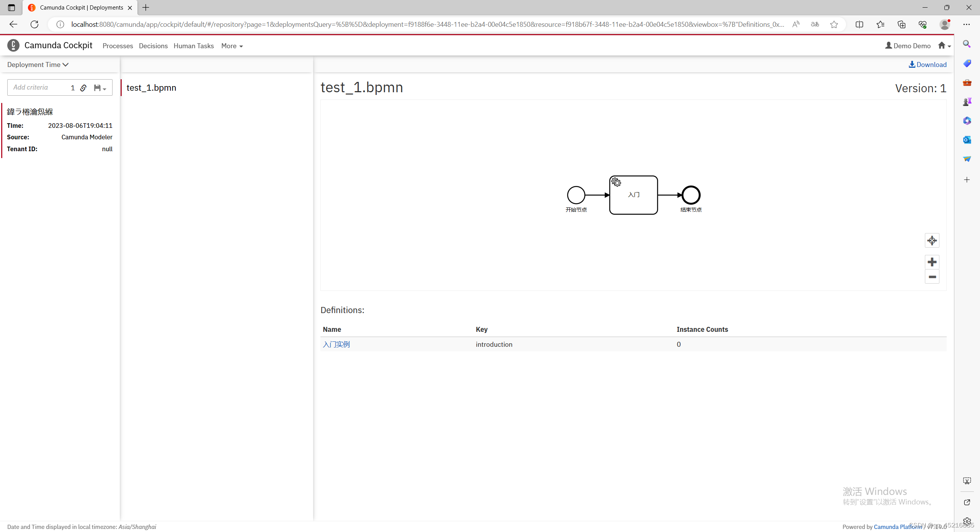This screenshot has width=980, height=532.
Task: Open the 入门实例 definition link
Action: [x=336, y=344]
